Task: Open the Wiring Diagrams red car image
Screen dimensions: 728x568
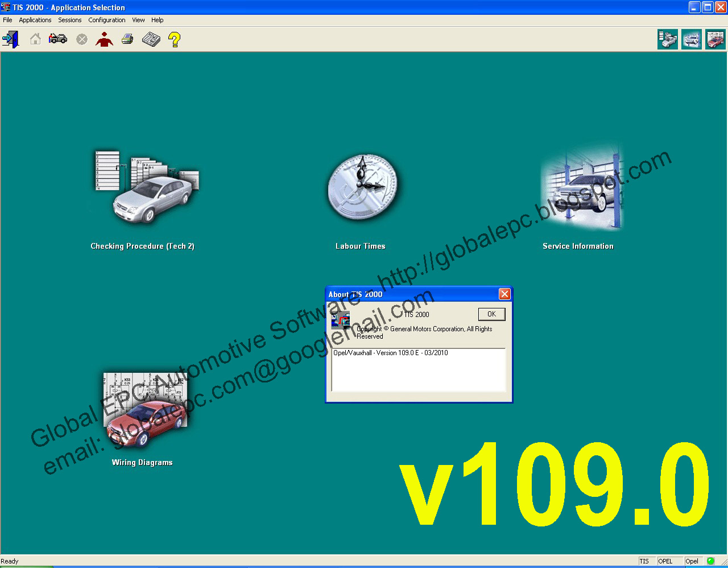Action: [x=145, y=409]
